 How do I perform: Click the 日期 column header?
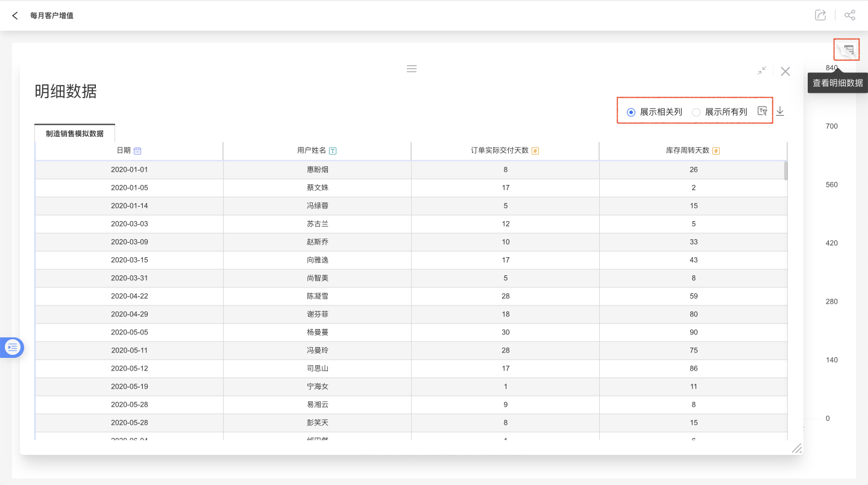(x=124, y=151)
